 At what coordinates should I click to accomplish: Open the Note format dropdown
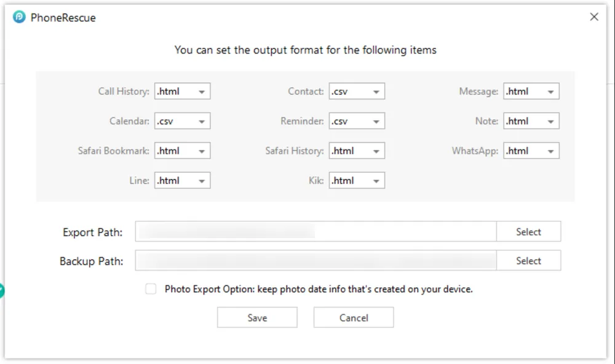coord(531,121)
